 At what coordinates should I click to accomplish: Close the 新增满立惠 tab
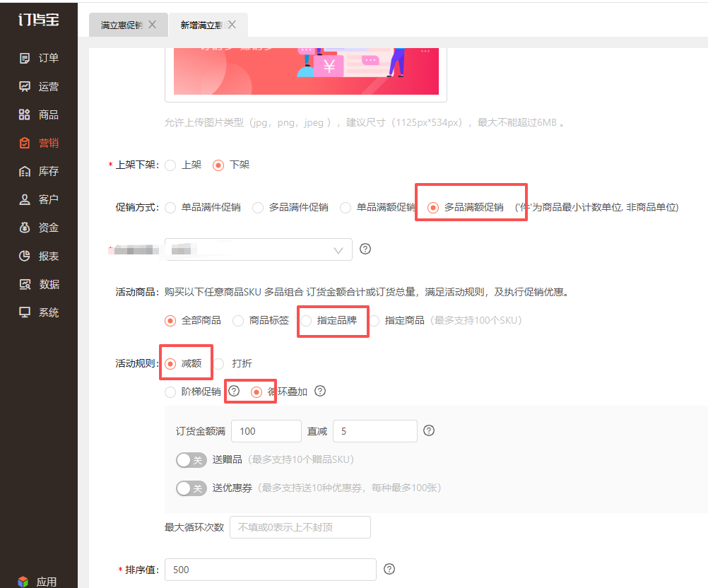click(x=232, y=25)
